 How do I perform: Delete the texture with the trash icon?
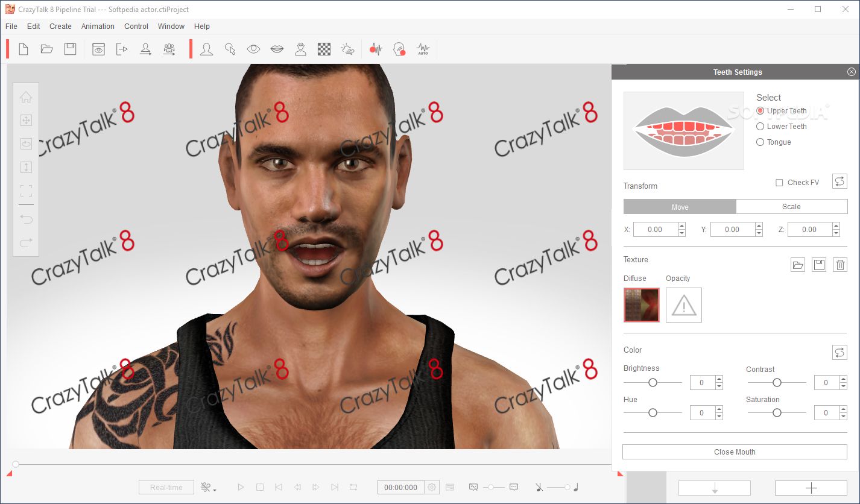click(840, 265)
